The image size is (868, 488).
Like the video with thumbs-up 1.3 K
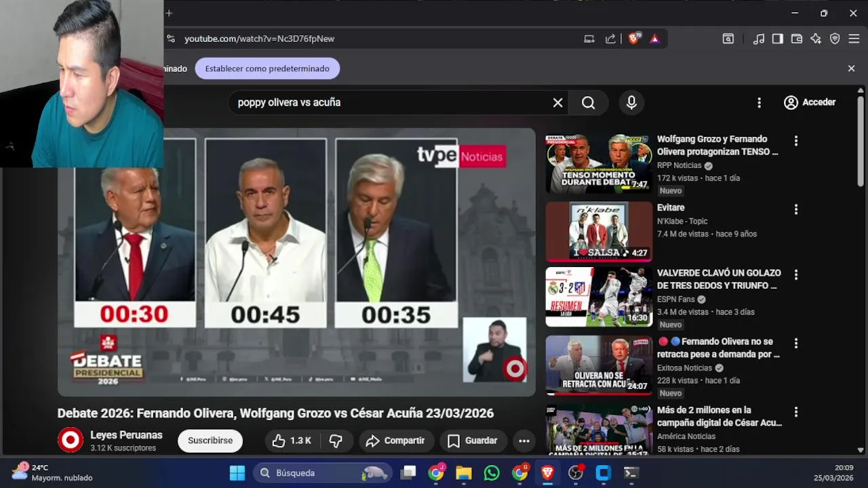(292, 441)
